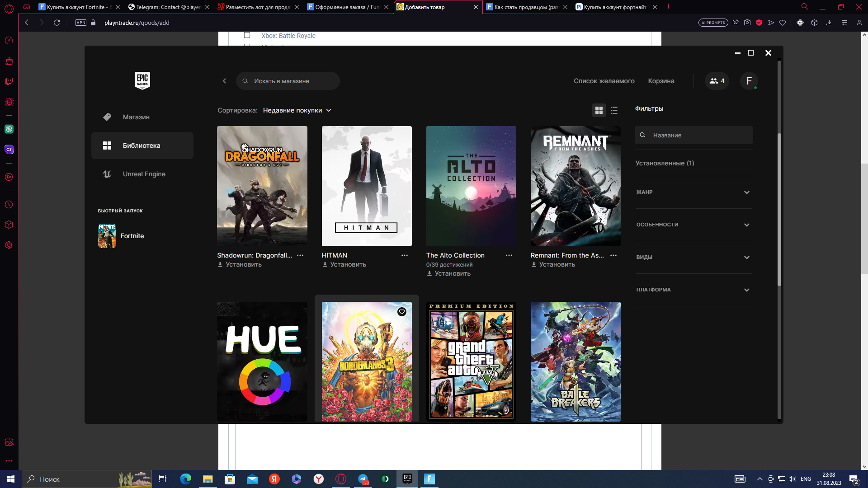Click the launcher vertical scrollbar
The image size is (868, 488).
click(x=779, y=210)
